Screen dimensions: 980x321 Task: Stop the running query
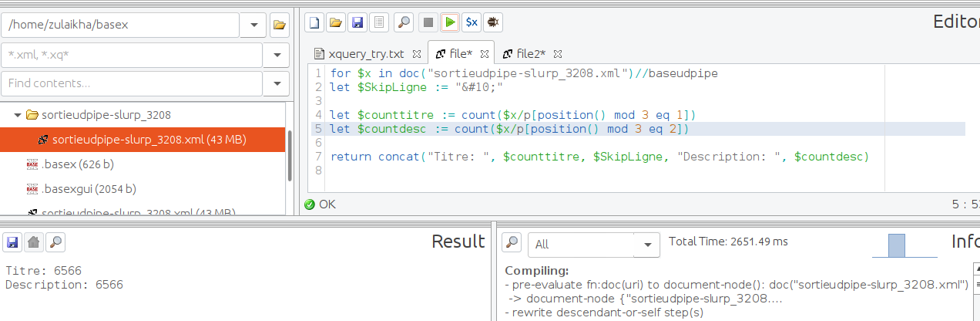[x=428, y=23]
